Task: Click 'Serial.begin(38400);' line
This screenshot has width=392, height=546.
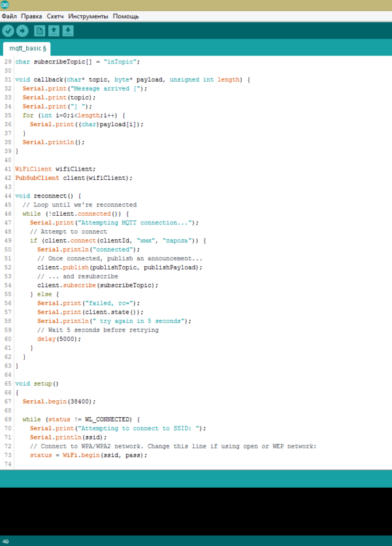Action: click(x=59, y=401)
